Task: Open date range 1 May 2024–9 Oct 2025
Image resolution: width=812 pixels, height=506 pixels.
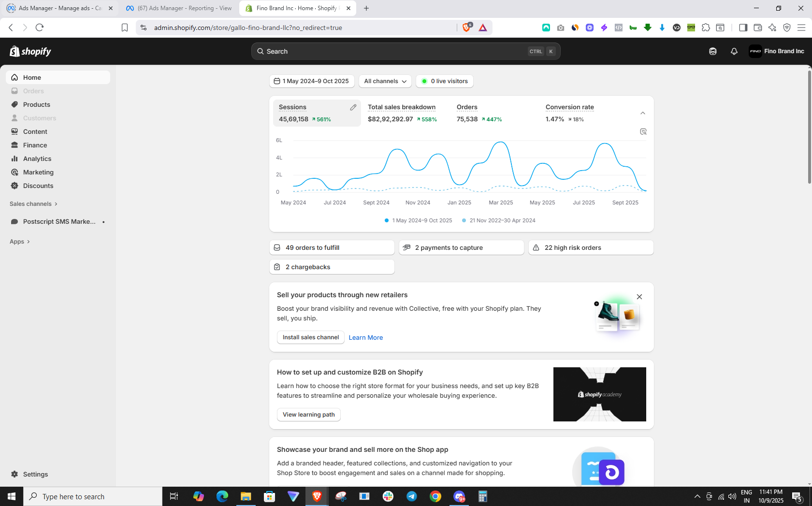Action: (312, 81)
